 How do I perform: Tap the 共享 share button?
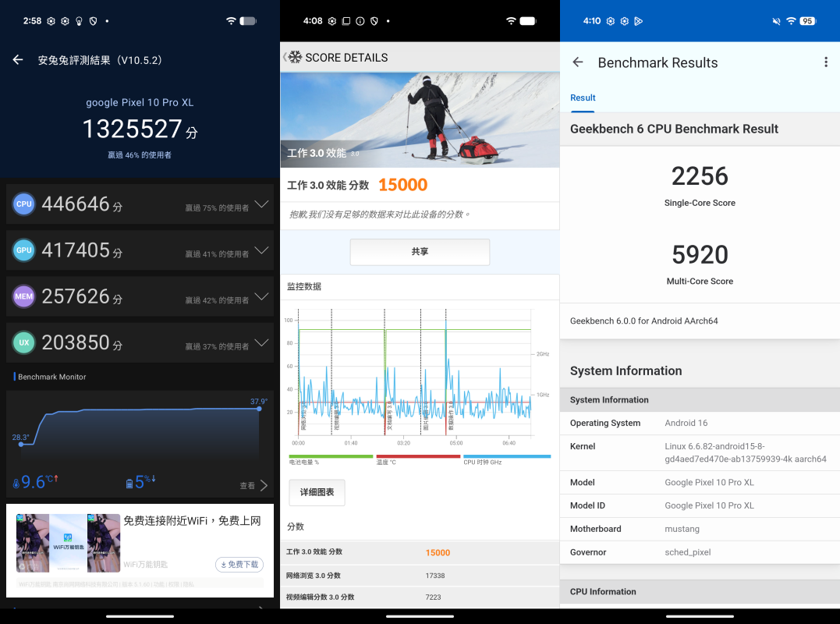[x=420, y=252]
